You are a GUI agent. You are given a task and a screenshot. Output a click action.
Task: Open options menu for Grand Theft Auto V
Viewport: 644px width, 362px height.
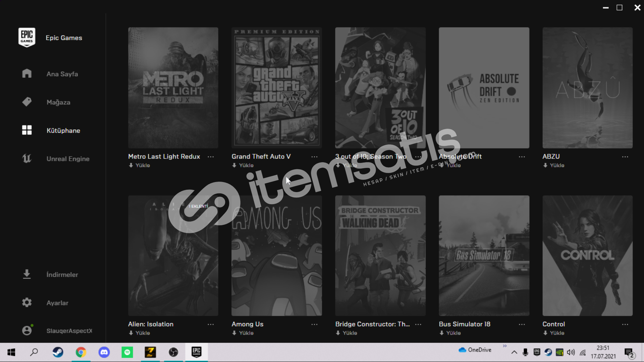(x=314, y=157)
